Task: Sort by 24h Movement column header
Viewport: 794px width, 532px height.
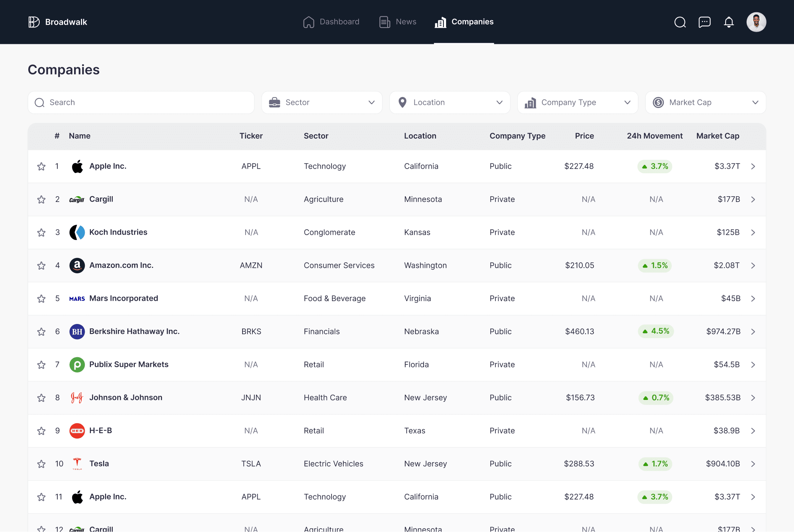Action: (655, 136)
